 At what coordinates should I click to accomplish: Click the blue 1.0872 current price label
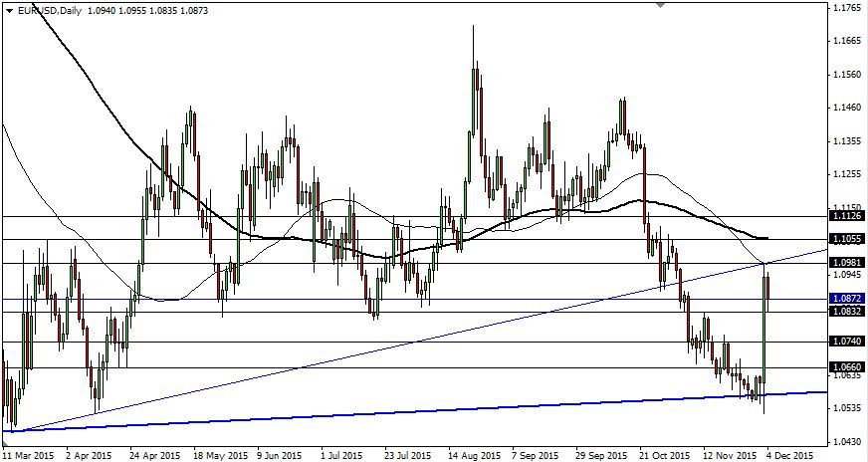pyautogui.click(x=846, y=299)
